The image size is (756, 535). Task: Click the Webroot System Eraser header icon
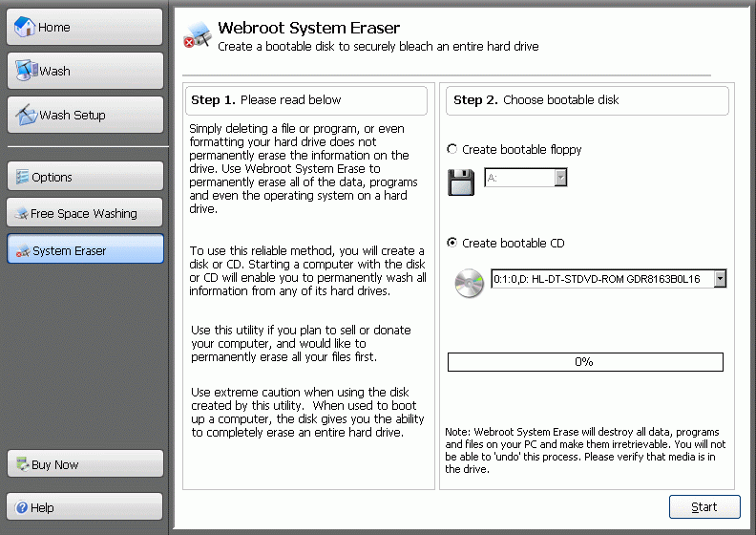(198, 35)
